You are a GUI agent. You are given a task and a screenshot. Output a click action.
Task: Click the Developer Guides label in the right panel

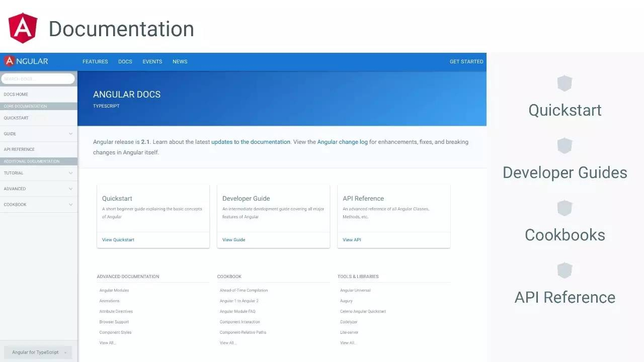click(x=565, y=172)
